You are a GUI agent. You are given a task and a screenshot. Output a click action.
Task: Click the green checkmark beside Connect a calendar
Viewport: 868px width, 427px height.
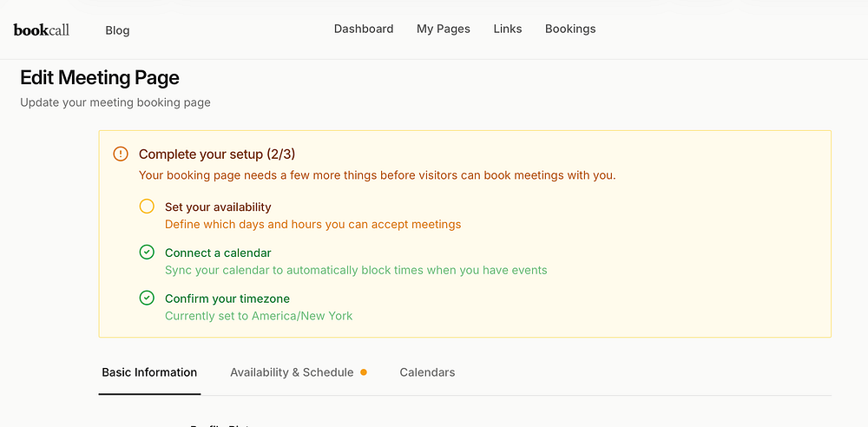click(x=147, y=253)
